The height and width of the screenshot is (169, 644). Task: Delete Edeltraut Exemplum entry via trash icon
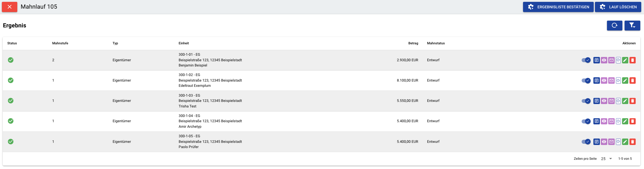coord(633,81)
